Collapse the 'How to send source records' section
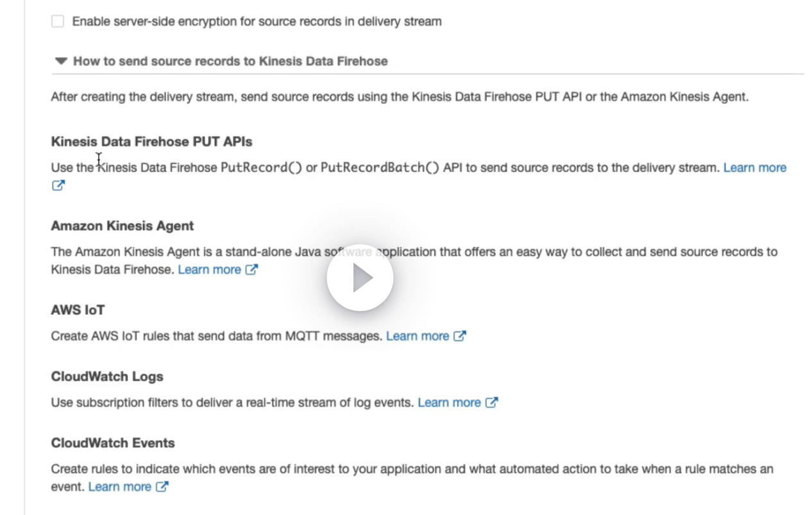The image size is (812, 515). click(61, 62)
